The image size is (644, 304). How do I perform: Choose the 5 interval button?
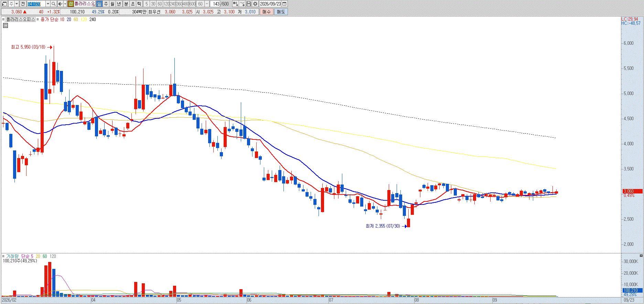point(147,4)
